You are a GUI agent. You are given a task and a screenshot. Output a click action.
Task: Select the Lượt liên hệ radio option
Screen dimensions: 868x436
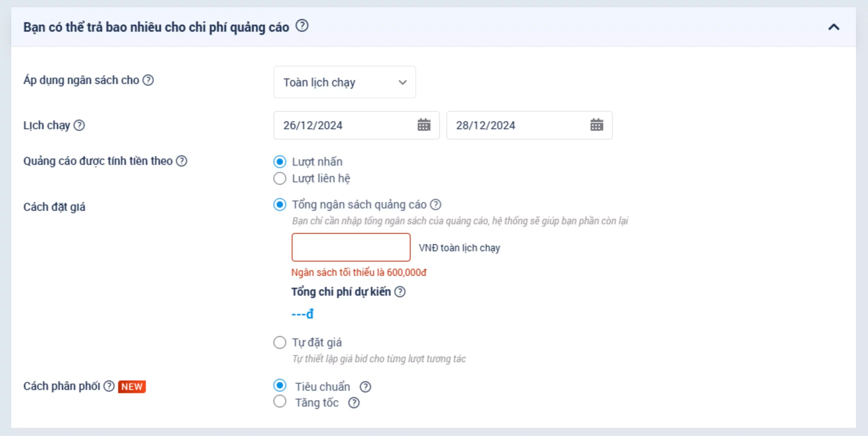(x=280, y=179)
